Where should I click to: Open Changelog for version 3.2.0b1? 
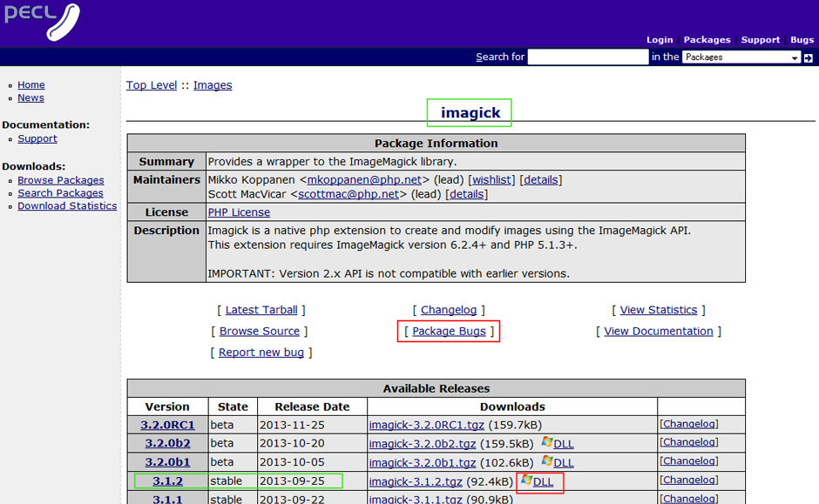pyautogui.click(x=689, y=460)
